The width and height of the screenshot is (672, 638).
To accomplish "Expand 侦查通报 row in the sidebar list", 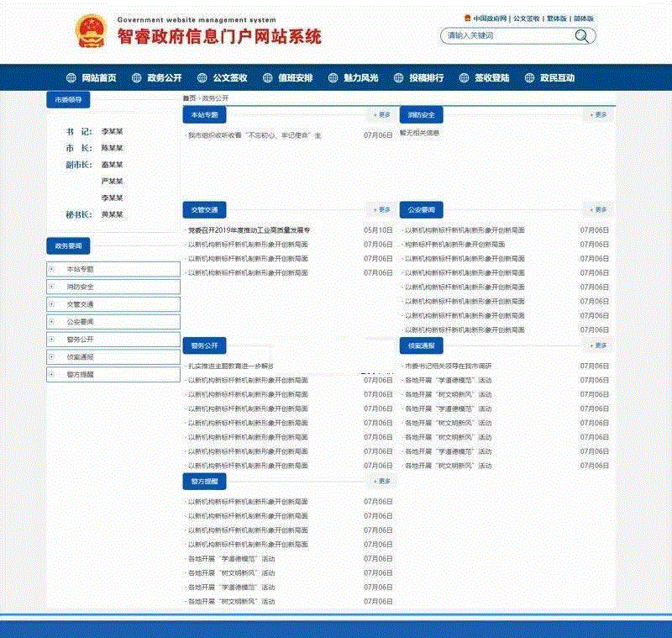I will (113, 356).
